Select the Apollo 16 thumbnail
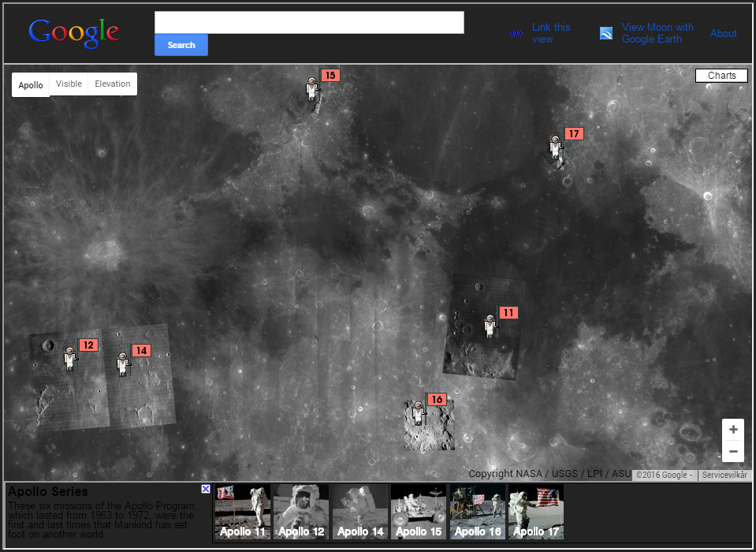 477,512
